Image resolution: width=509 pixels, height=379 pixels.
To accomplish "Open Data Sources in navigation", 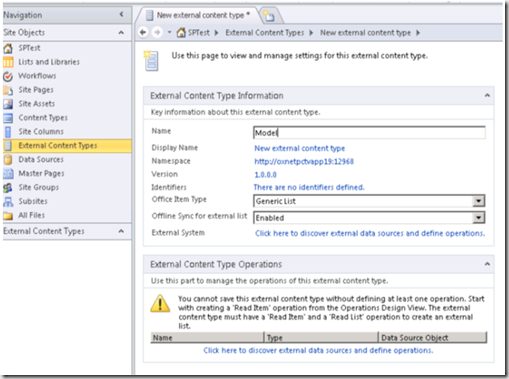I will click(41, 160).
